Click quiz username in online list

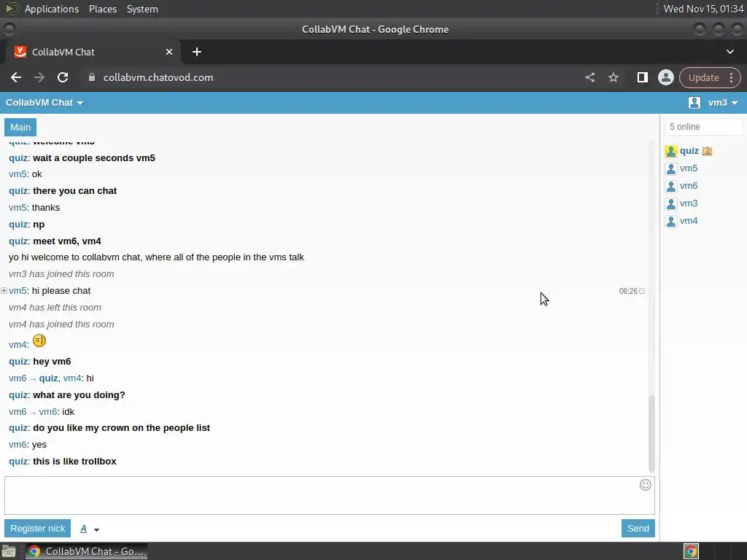pyautogui.click(x=689, y=151)
